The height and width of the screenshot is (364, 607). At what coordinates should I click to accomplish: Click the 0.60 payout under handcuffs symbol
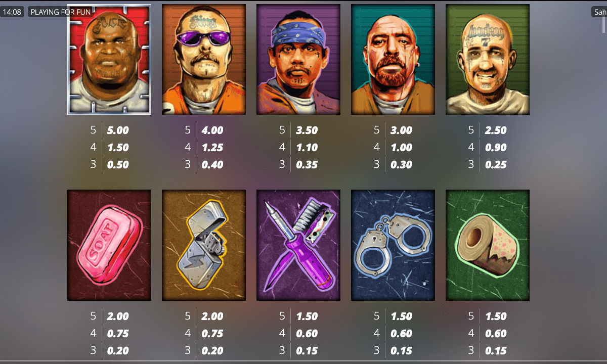point(401,334)
